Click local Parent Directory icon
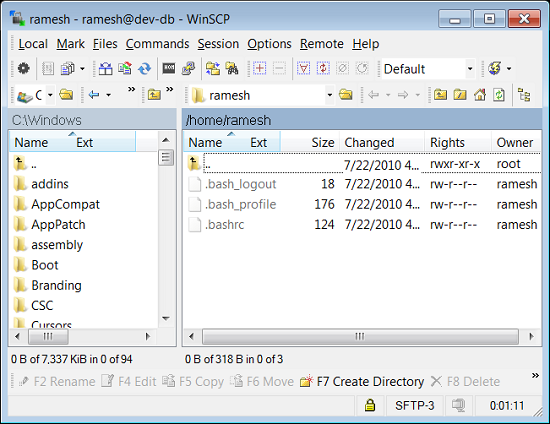The image size is (550, 424). (x=154, y=95)
